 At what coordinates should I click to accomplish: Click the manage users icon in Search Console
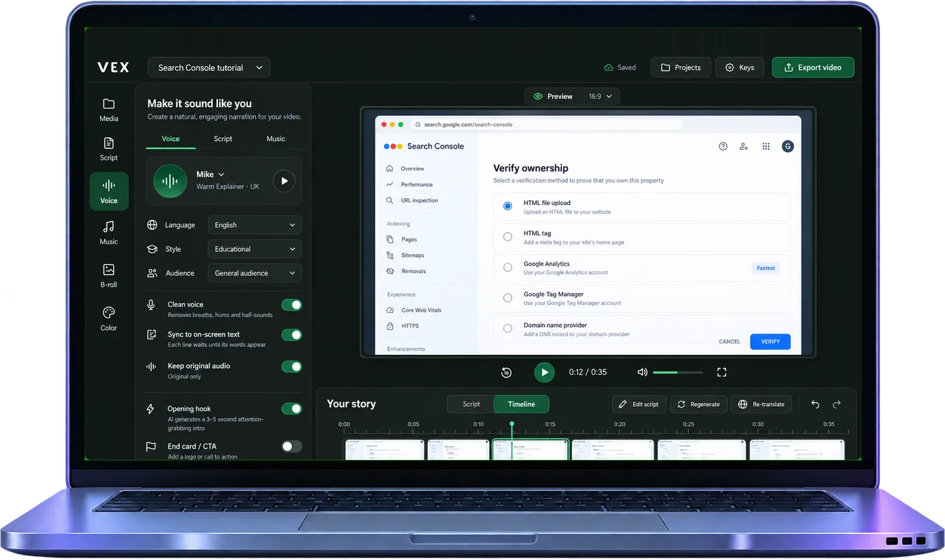744,146
